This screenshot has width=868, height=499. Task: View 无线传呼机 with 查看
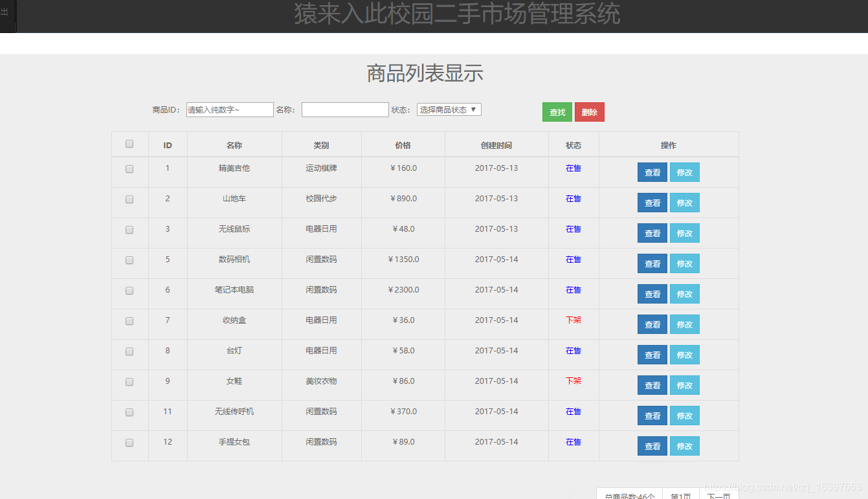[652, 416]
